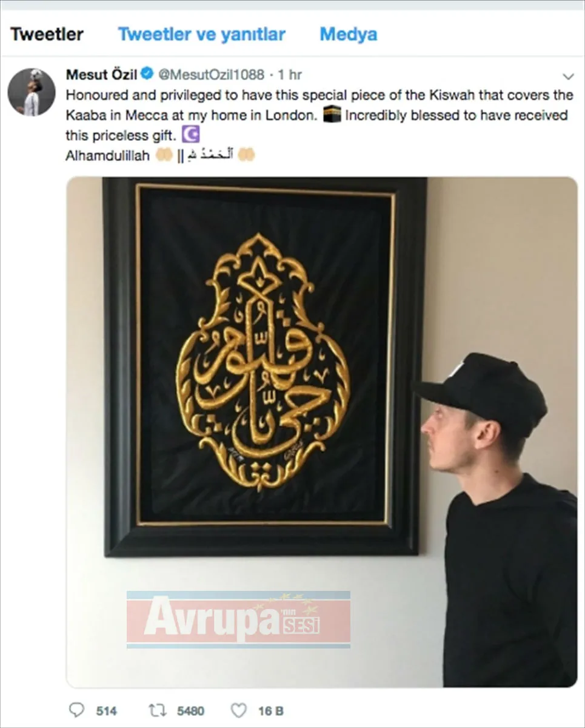Viewport: 585px width, 728px height.
Task: Click the 1 hr timestamp
Action: (290, 75)
